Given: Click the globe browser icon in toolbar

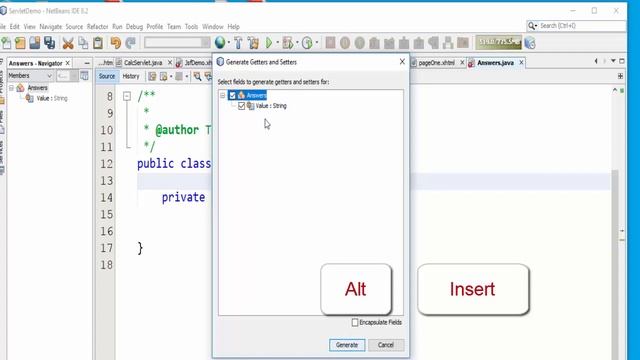Looking at the screenshot, I should pyautogui.click(x=220, y=42).
